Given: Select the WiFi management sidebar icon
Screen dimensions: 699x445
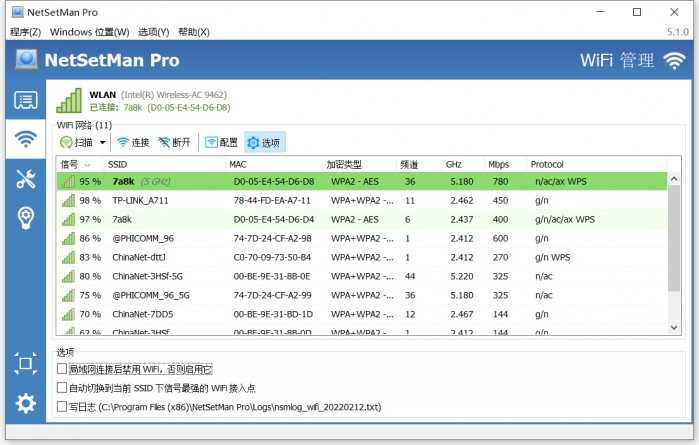Looking at the screenshot, I should coord(26,139).
